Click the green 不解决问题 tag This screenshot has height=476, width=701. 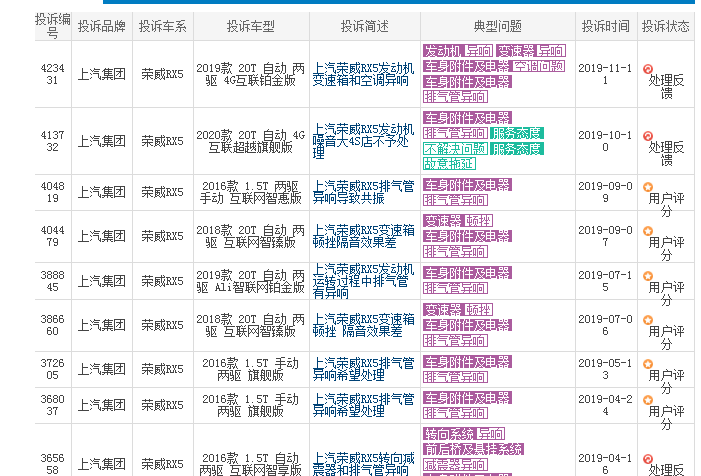(455, 148)
